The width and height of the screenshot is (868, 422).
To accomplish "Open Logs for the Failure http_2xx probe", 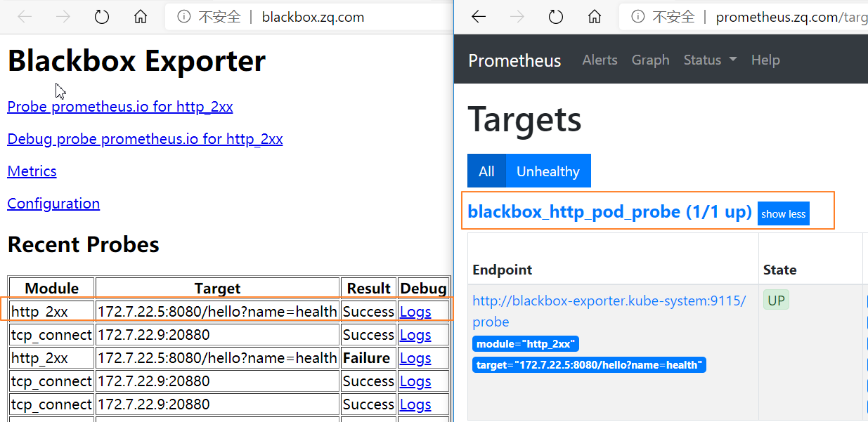I will [415, 358].
